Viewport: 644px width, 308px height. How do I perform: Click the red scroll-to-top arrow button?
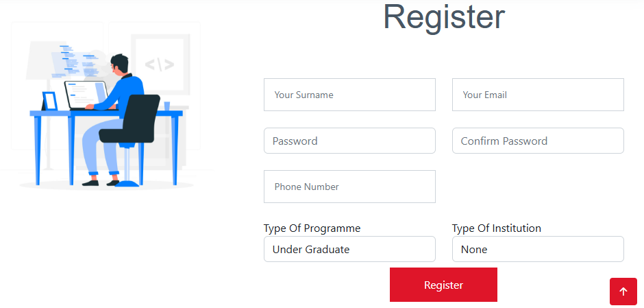tap(623, 292)
